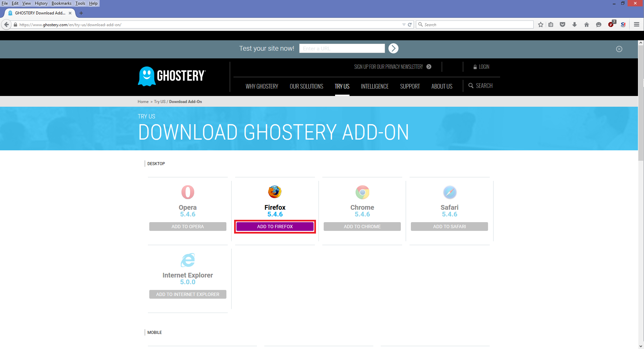Viewport: 644px width, 349px height.
Task: Submit the URL test arrow button
Action: point(393,48)
